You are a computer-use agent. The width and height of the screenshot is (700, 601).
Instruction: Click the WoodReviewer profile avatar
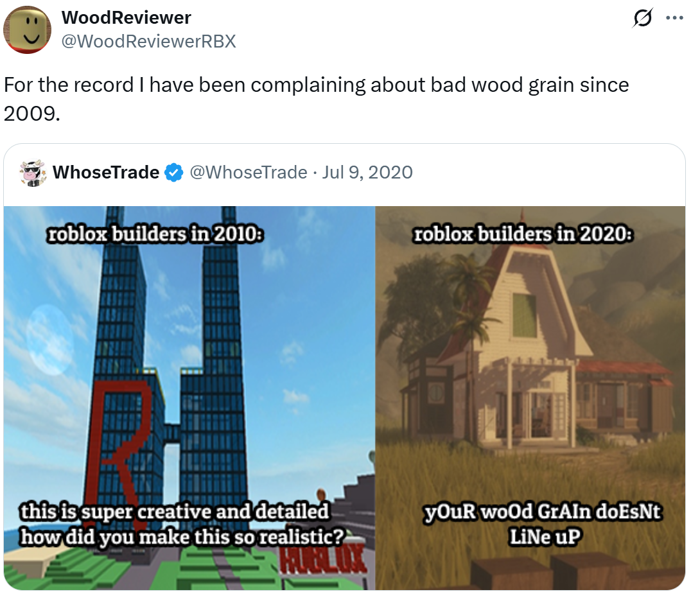pyautogui.click(x=27, y=30)
